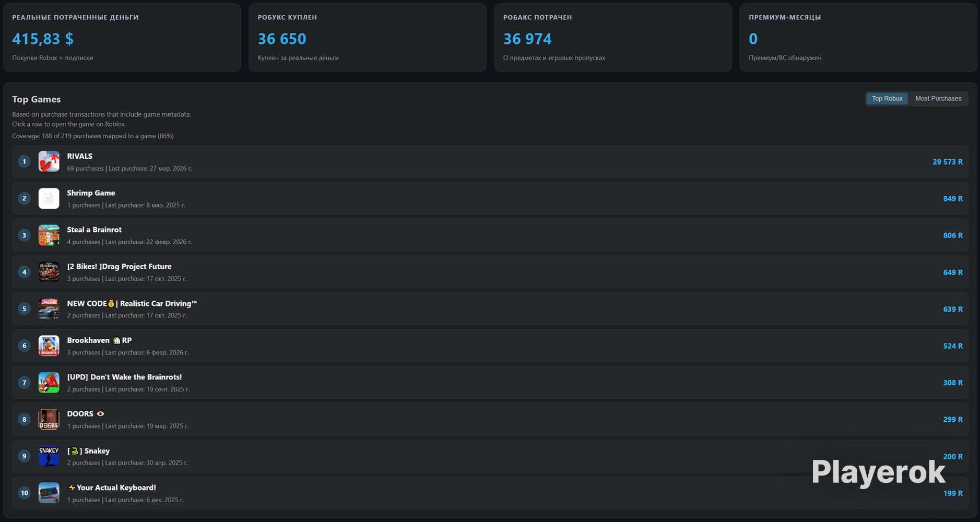Select the 29 573 R amount for RIVALS
This screenshot has height=522, width=980.
(x=948, y=162)
